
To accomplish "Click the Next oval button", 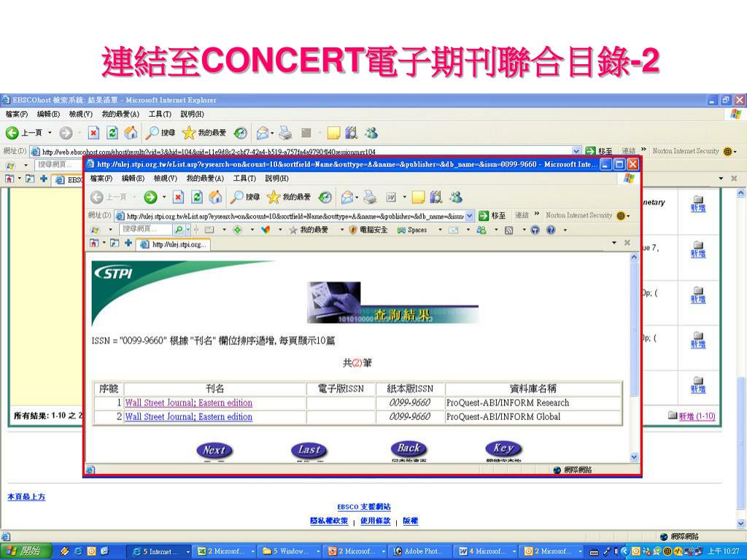I will pos(214,451).
